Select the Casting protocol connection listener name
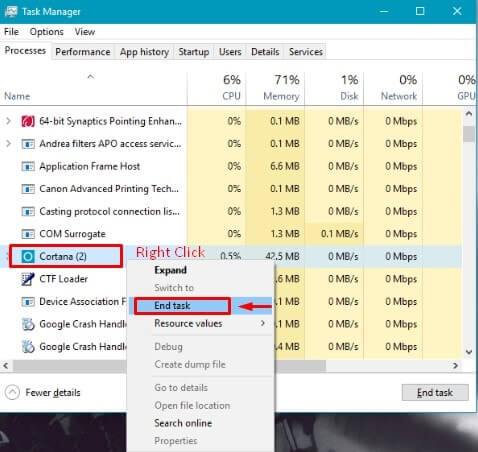This screenshot has width=478, height=452. pyautogui.click(x=110, y=212)
